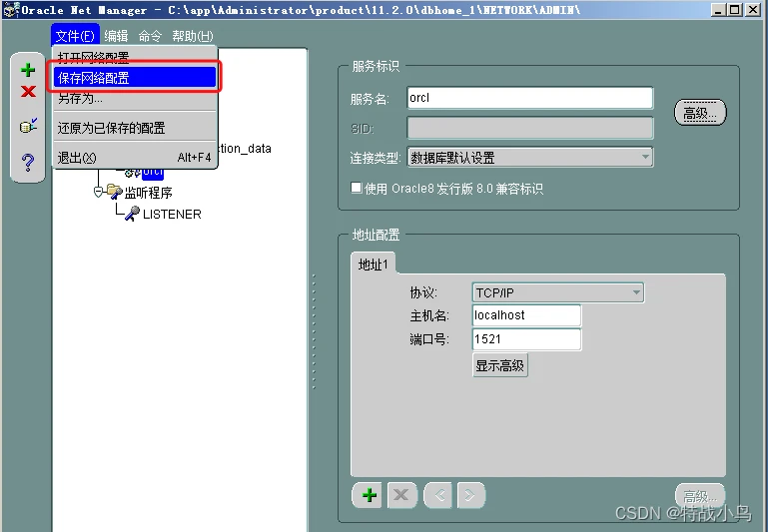Close the Oracle Net Manager window

[752, 10]
